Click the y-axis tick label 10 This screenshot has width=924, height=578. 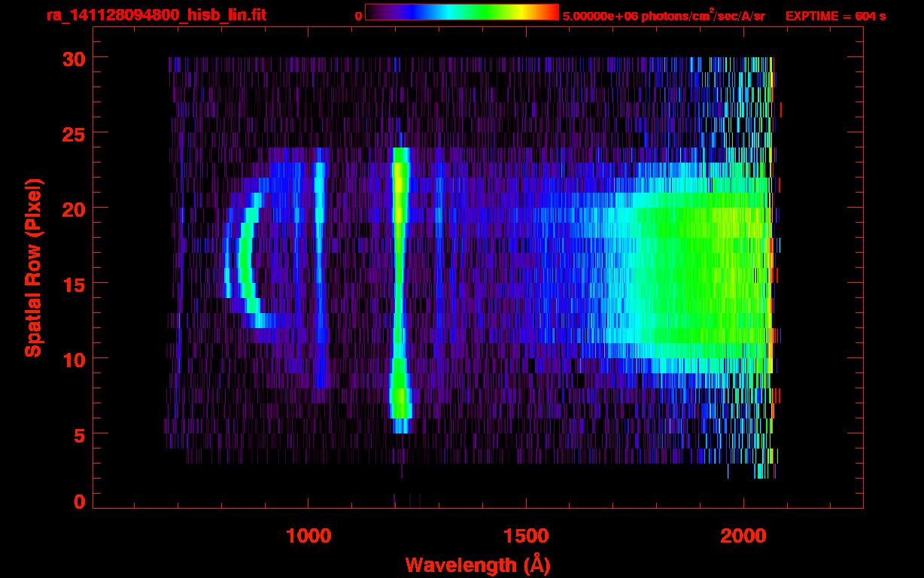pyautogui.click(x=74, y=359)
